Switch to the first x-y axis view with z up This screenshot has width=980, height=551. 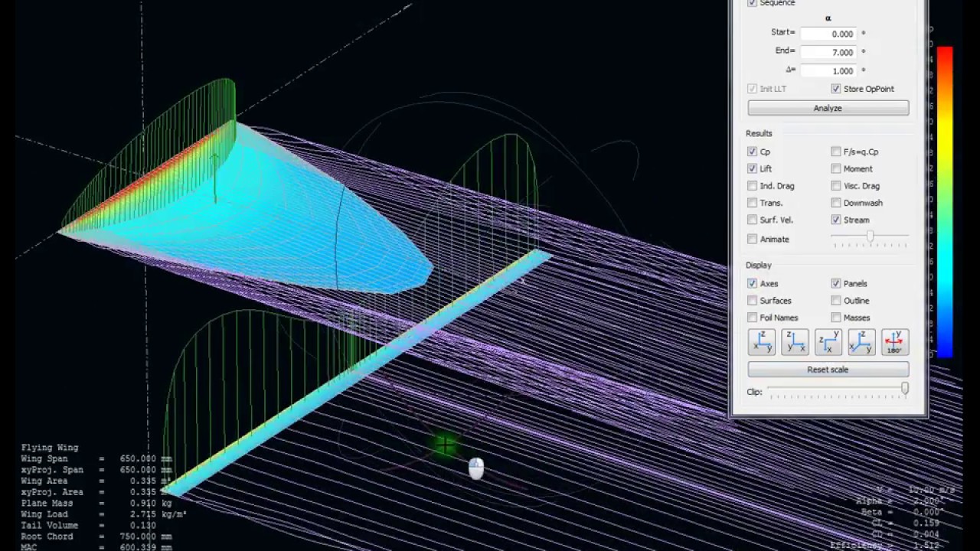tap(762, 342)
